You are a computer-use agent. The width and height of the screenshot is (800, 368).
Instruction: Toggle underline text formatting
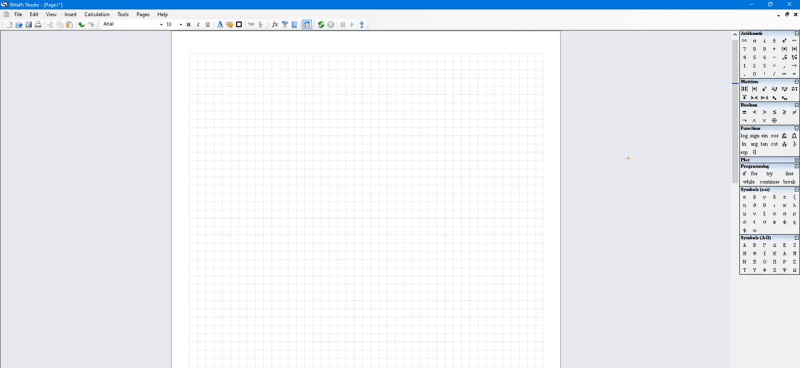click(x=208, y=24)
